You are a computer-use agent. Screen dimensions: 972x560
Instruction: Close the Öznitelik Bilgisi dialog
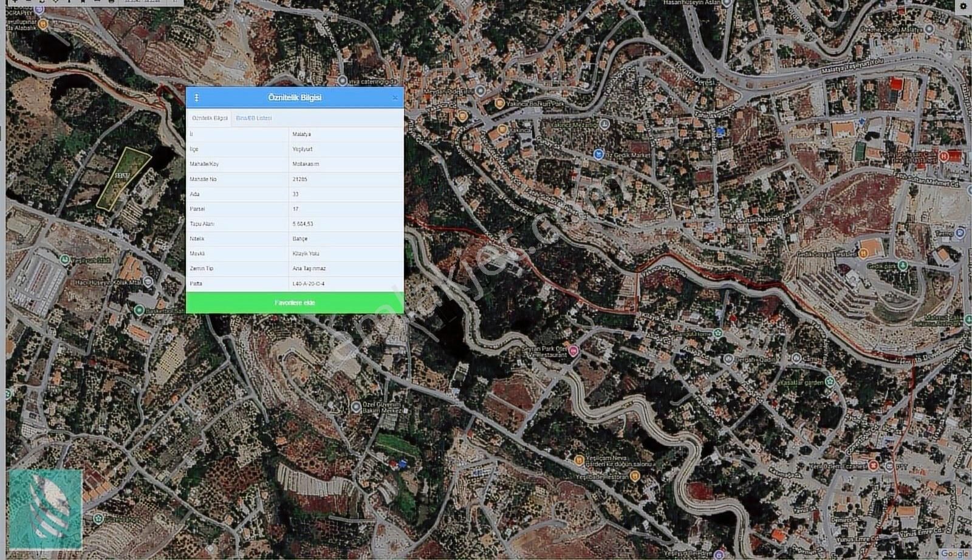[395, 97]
